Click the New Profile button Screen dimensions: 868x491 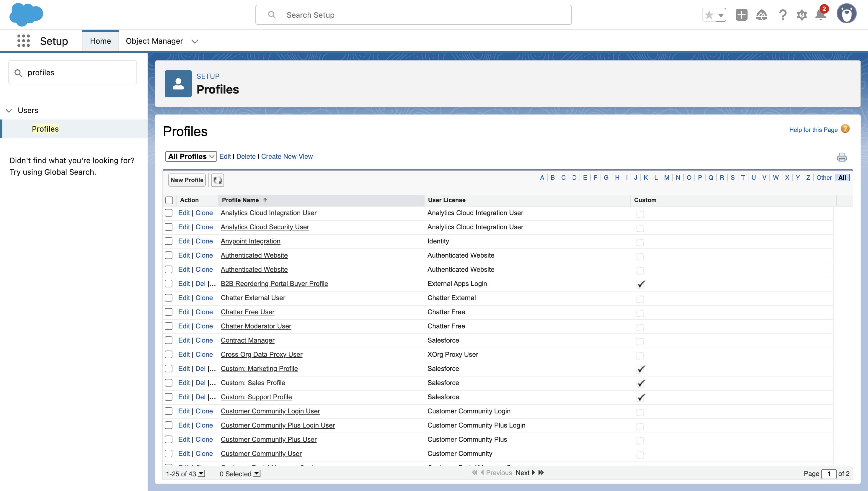[187, 180]
